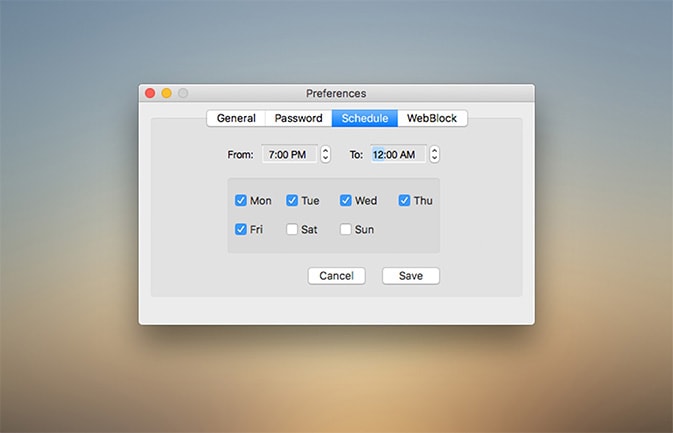
Task: Disable the Wed checkbox
Action: coord(346,200)
